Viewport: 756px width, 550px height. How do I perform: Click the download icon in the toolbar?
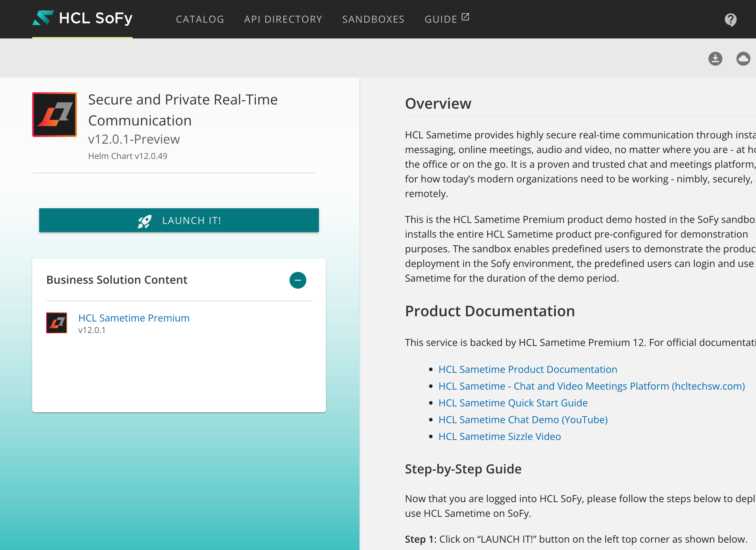point(715,58)
